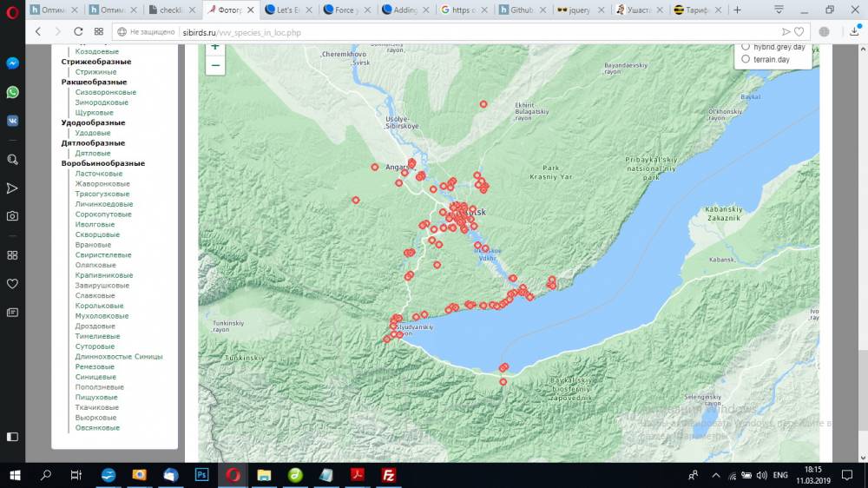Screen dimensions: 868x488
Task: Launch FileZilla from the taskbar
Action: 390,475
